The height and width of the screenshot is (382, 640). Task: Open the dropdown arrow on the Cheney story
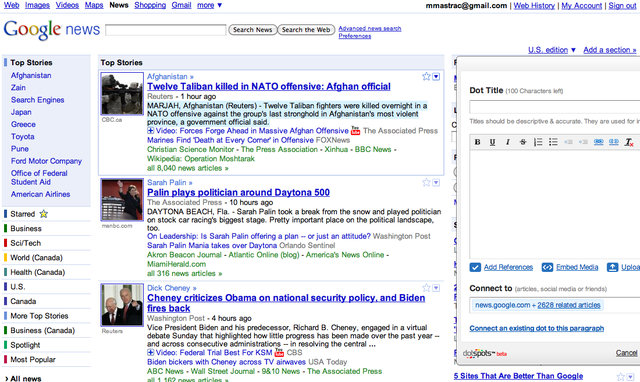pos(436,288)
